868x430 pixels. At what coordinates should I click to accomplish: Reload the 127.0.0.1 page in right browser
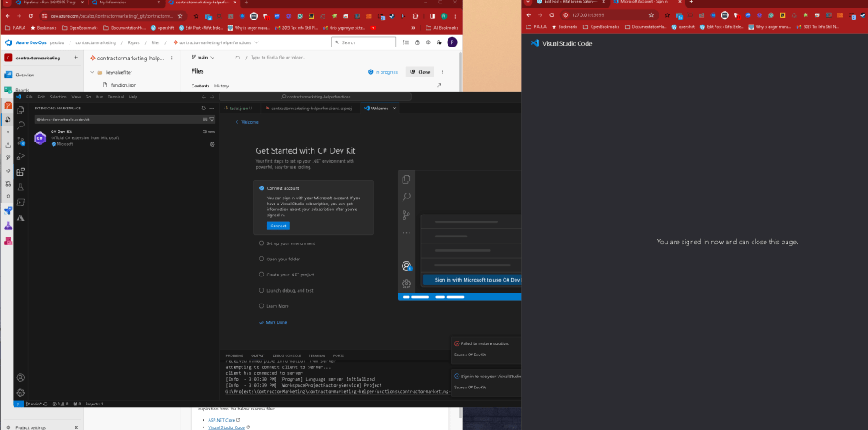point(552,15)
